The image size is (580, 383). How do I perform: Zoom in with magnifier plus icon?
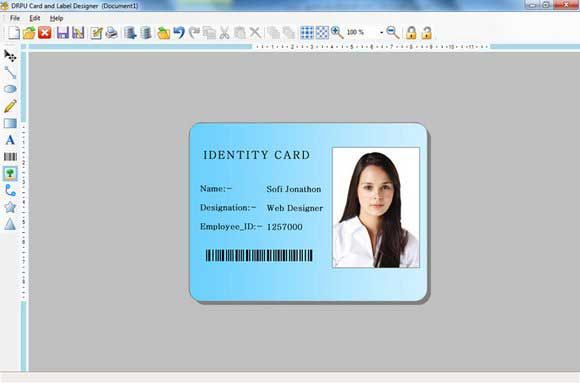point(337,33)
